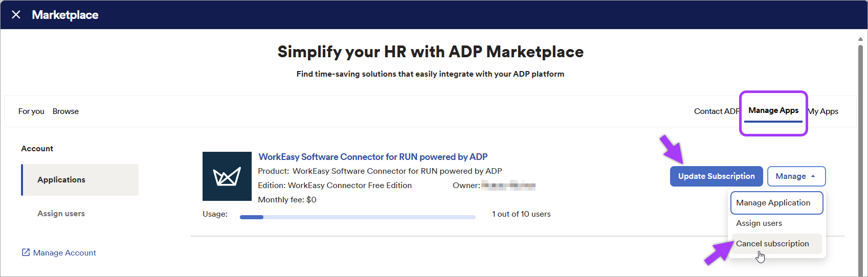Open the Manage dropdown button
Screen dimensions: 868x277
pyautogui.click(x=796, y=176)
